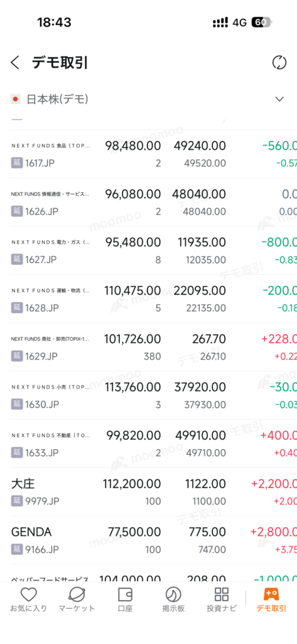Open the 投資ナビ grid icon
This screenshot has height=644, width=297.
222,594
